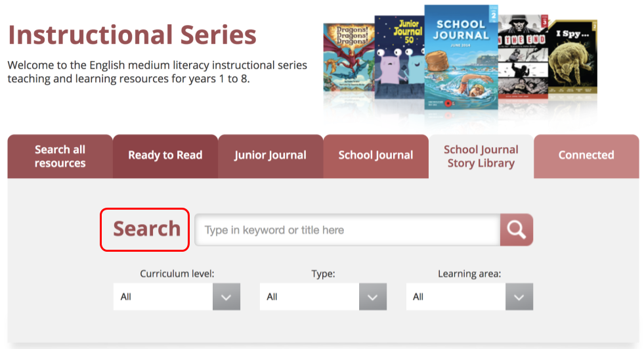Click the Dragons! Dragons! Dragons! book cover
Viewport: 644px width, 349px height.
tap(349, 58)
